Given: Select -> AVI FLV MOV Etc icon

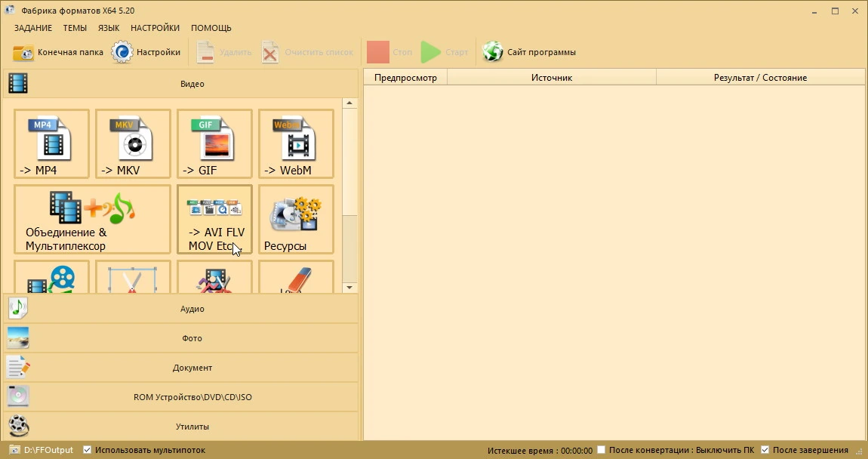Looking at the screenshot, I should point(214,219).
